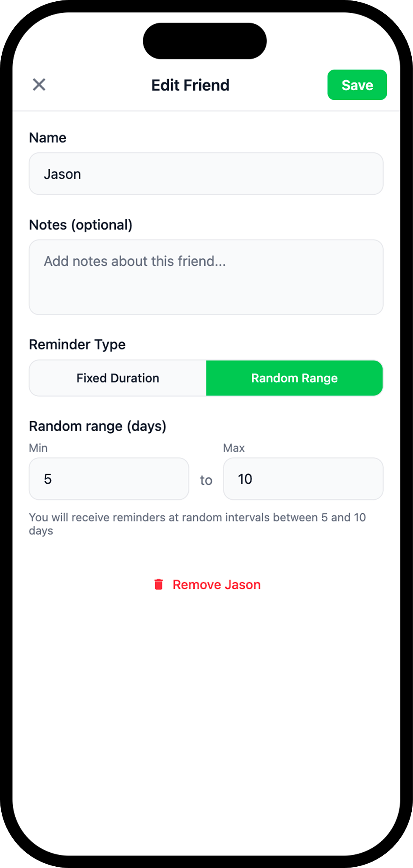Tap the green Save button
The image size is (413, 868).
point(357,85)
